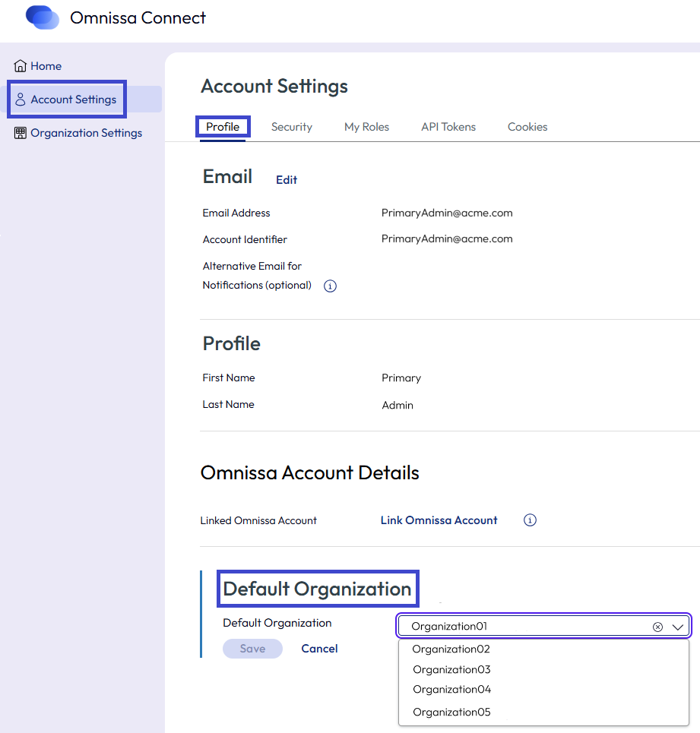Image resolution: width=700 pixels, height=733 pixels.
Task: Pick Organization05 from the dropdown list
Action: pos(451,712)
